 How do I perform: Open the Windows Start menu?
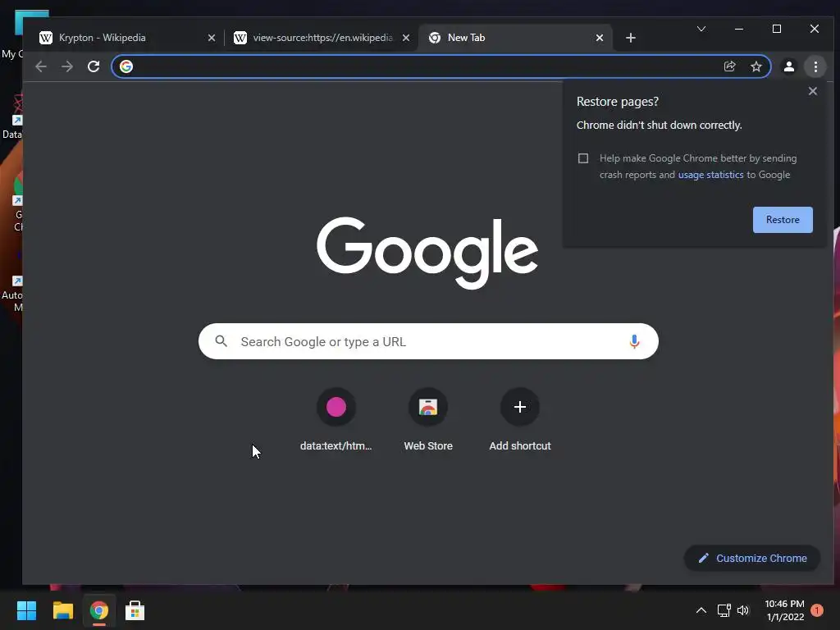27,610
